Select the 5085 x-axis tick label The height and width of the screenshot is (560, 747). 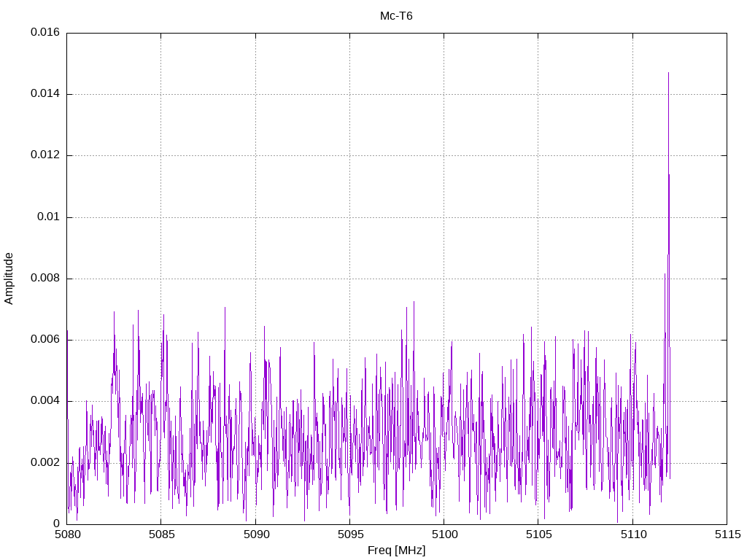(161, 535)
